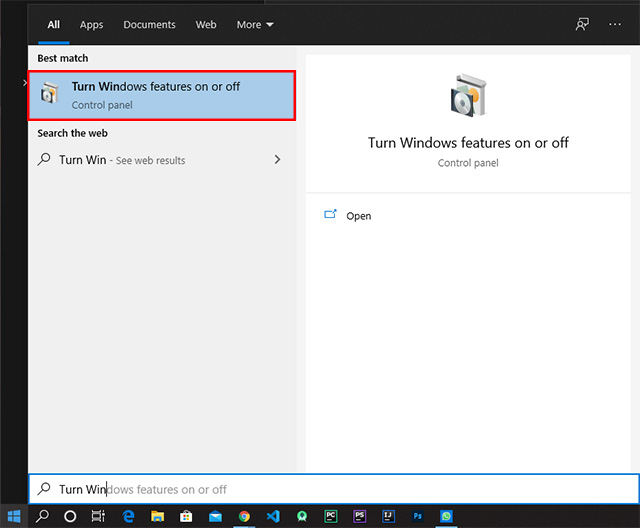Image resolution: width=640 pixels, height=528 pixels.
Task: Open Task View on the taskbar
Action: (x=98, y=516)
